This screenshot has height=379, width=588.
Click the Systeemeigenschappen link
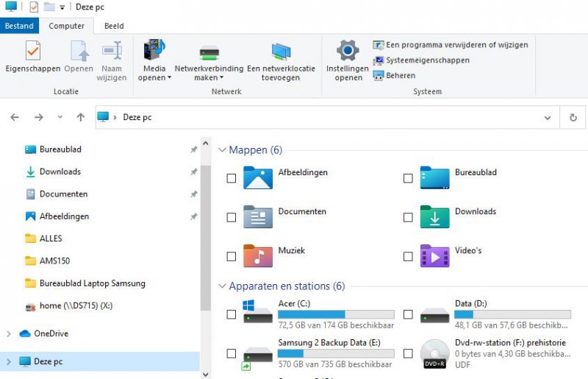tap(427, 60)
